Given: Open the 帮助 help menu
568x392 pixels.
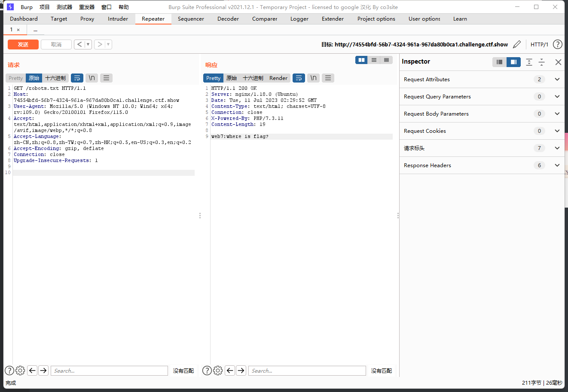Looking at the screenshot, I should click(124, 7).
